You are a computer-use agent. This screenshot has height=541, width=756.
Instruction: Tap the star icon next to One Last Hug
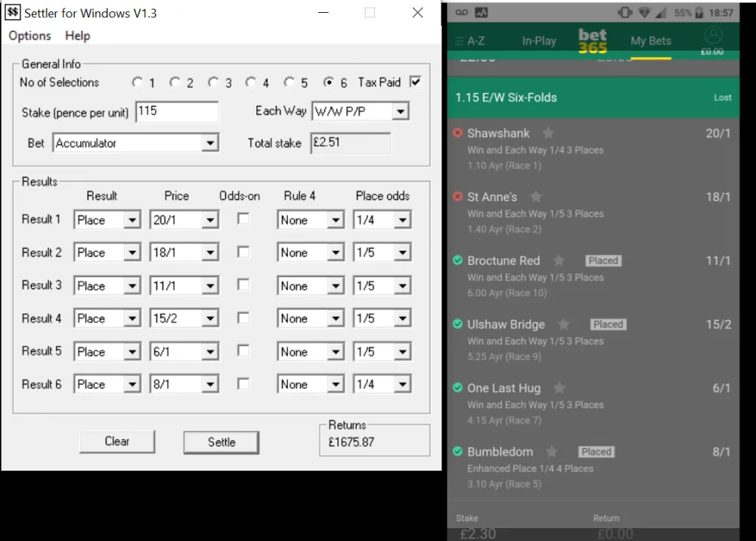coord(559,387)
